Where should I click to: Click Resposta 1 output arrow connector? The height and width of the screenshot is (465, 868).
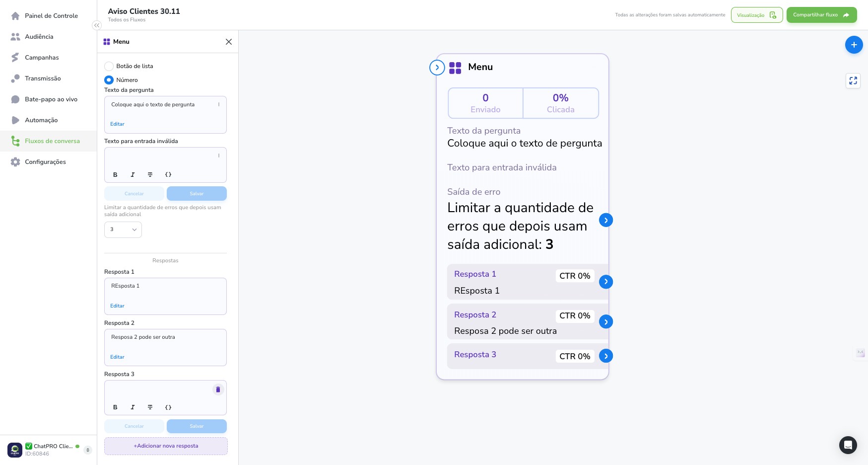[x=606, y=282]
